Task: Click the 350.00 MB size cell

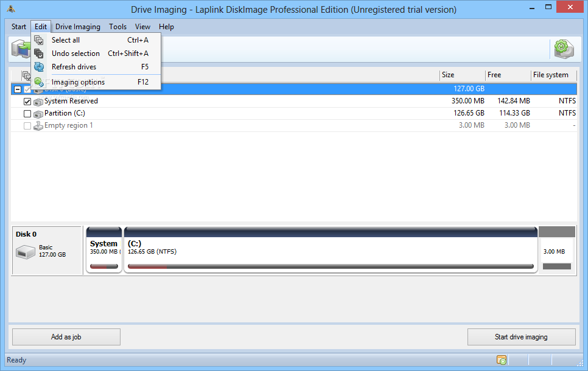Action: pos(468,101)
